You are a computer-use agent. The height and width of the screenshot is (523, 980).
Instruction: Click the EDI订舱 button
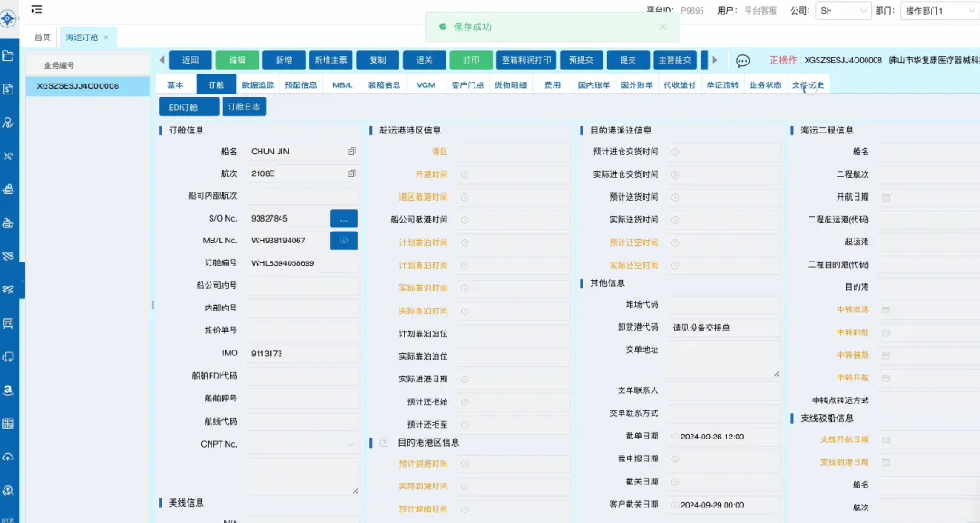pos(188,107)
